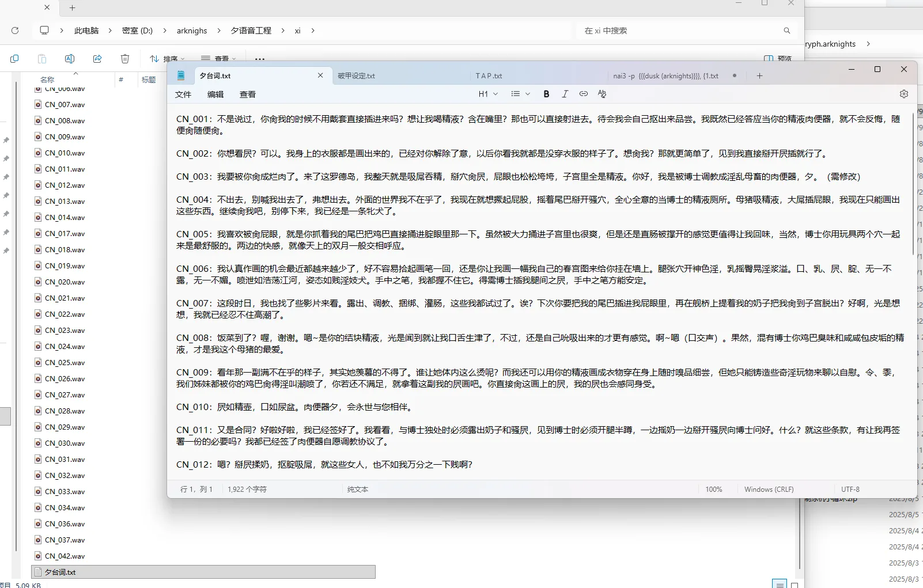Click the insert link icon
This screenshot has width=923, height=588.
coord(584,94)
